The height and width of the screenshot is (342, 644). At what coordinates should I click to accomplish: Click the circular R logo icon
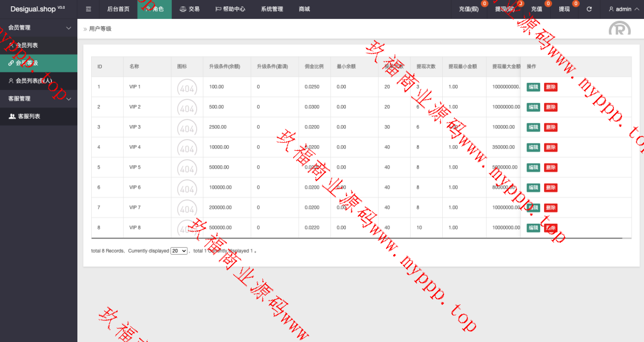pyautogui.click(x=619, y=29)
